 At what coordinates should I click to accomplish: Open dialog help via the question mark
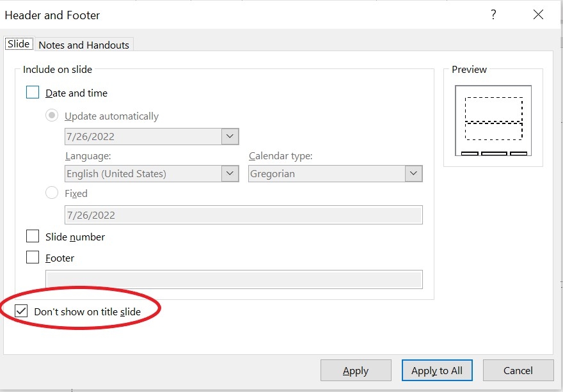pyautogui.click(x=493, y=14)
